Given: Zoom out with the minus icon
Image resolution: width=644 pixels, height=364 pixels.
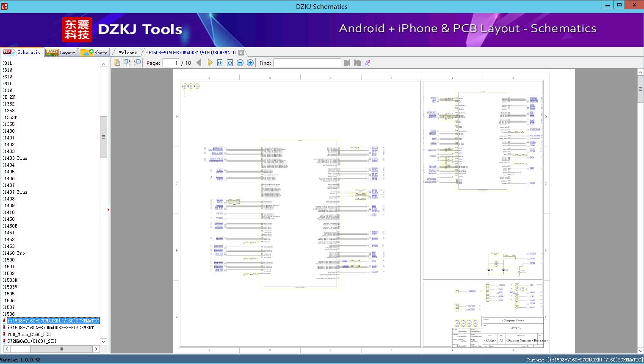Looking at the screenshot, I should click(x=240, y=63).
